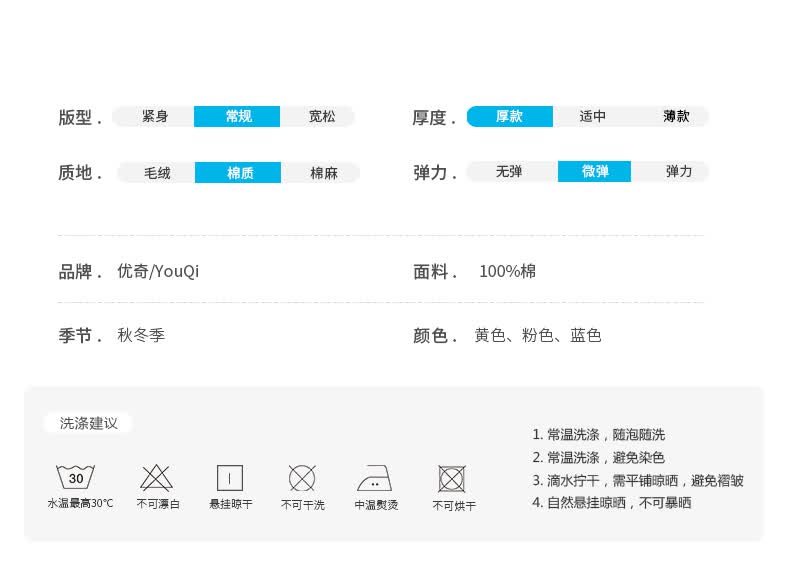
Task: Select the highlighted 棉质 texture option
Action: pos(238,173)
